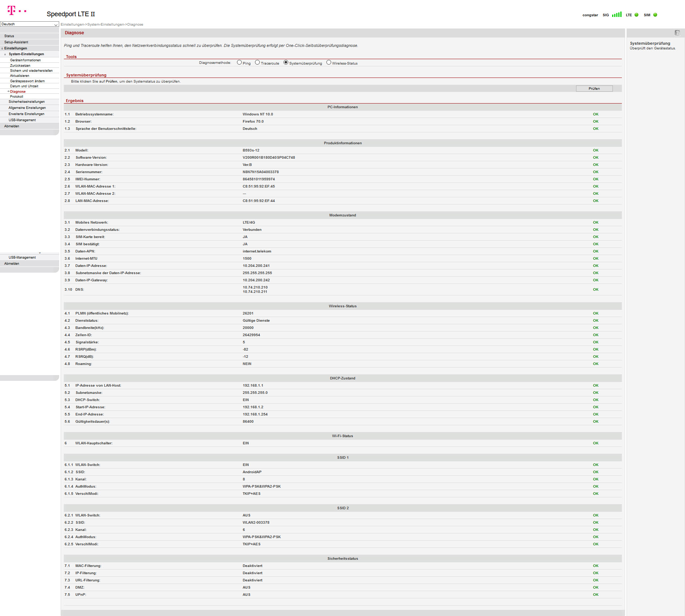Select the Systemüberprüfung radio button
Image resolution: width=685 pixels, height=616 pixels.
pos(286,62)
